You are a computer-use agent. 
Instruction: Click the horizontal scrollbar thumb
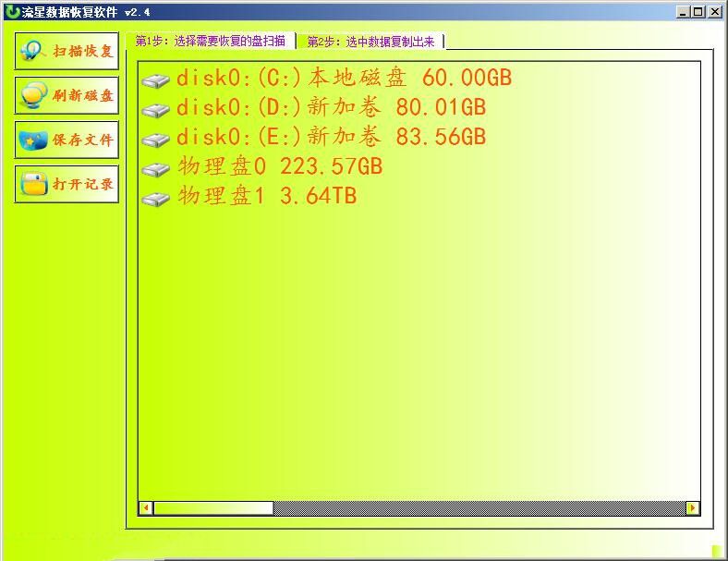tap(213, 508)
